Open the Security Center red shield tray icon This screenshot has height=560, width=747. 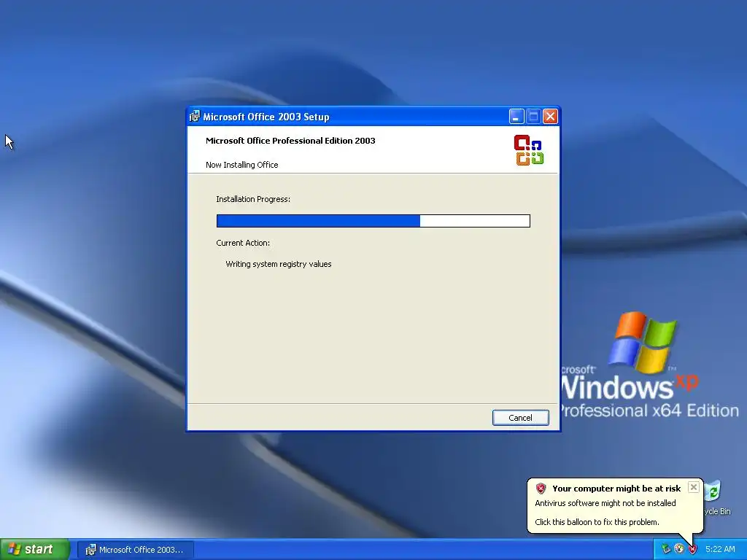coord(693,549)
